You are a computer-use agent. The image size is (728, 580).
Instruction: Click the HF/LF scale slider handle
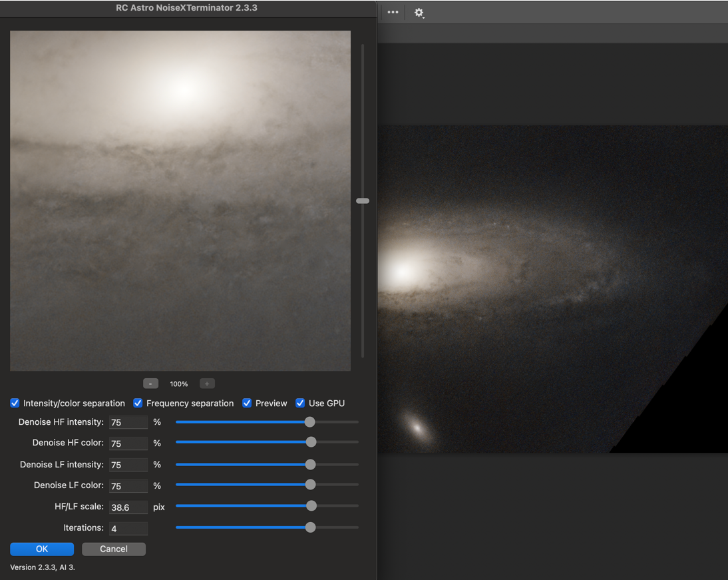tap(311, 506)
